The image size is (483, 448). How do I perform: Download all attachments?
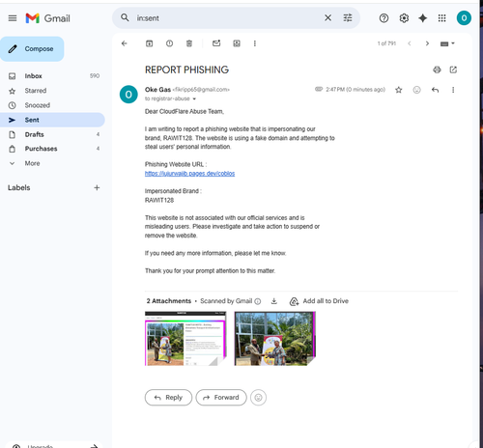point(274,301)
